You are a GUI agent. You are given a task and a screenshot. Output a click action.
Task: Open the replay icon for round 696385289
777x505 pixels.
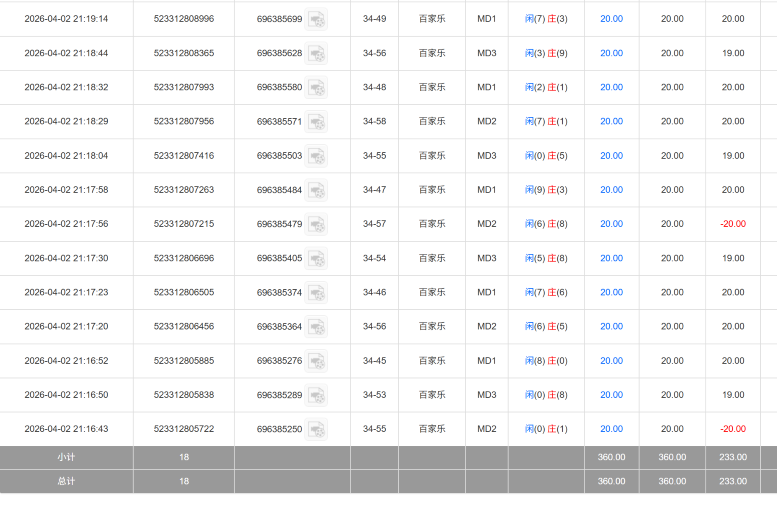coord(316,395)
